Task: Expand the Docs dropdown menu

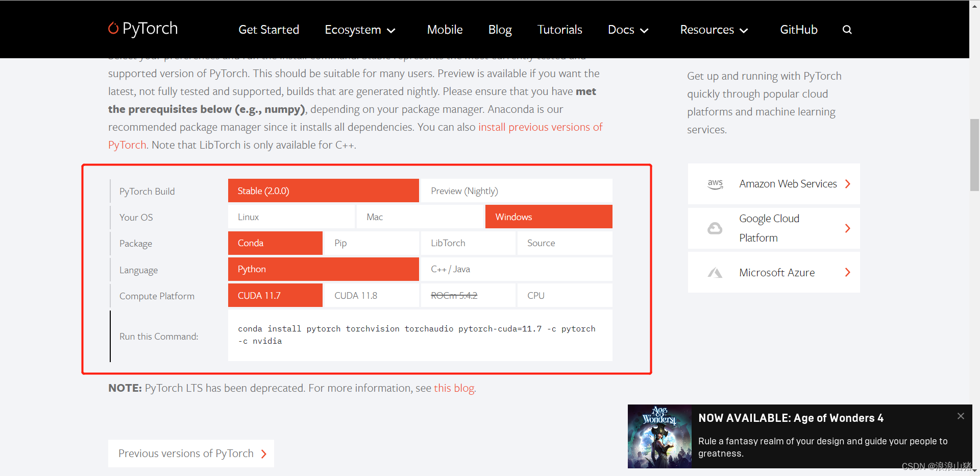Action: [x=628, y=30]
